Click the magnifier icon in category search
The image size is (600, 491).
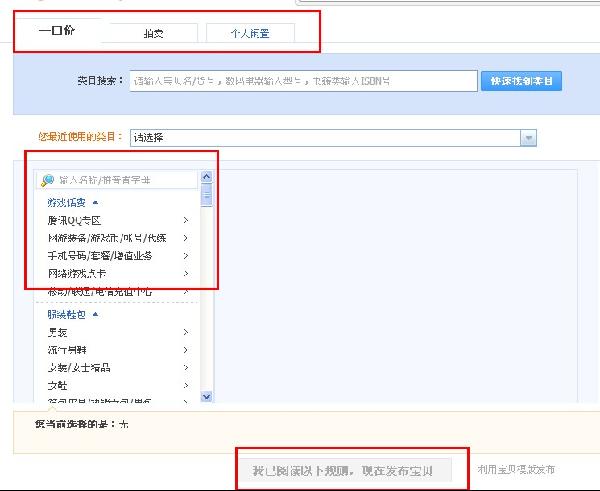tap(47, 181)
